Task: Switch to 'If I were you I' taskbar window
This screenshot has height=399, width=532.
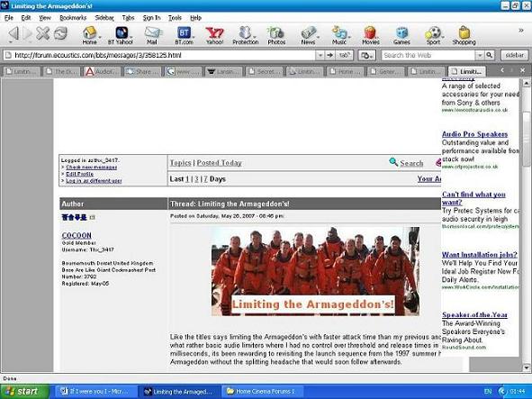Action: pyautogui.click(x=95, y=391)
